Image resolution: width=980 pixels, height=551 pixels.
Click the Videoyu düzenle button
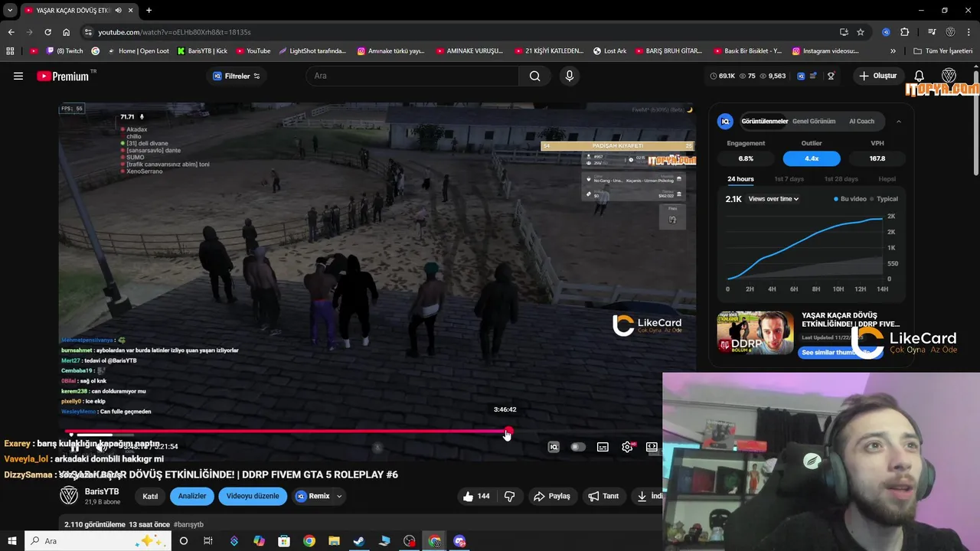click(253, 496)
